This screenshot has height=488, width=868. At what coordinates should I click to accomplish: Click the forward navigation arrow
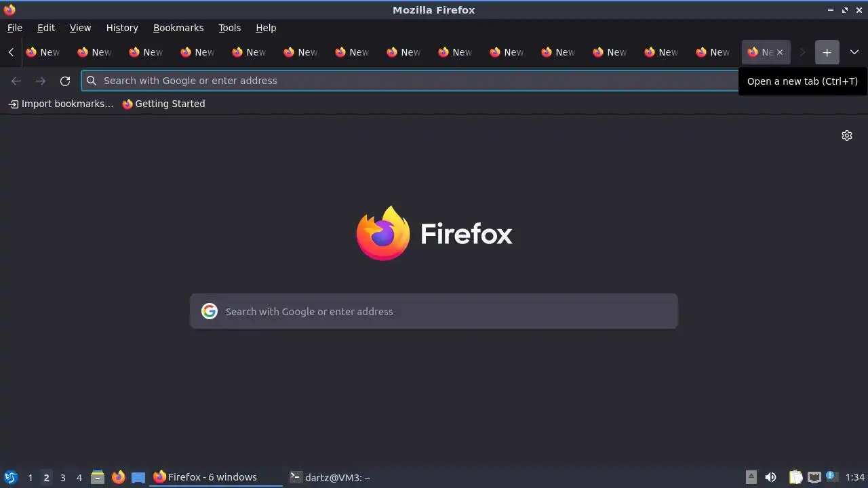click(41, 81)
